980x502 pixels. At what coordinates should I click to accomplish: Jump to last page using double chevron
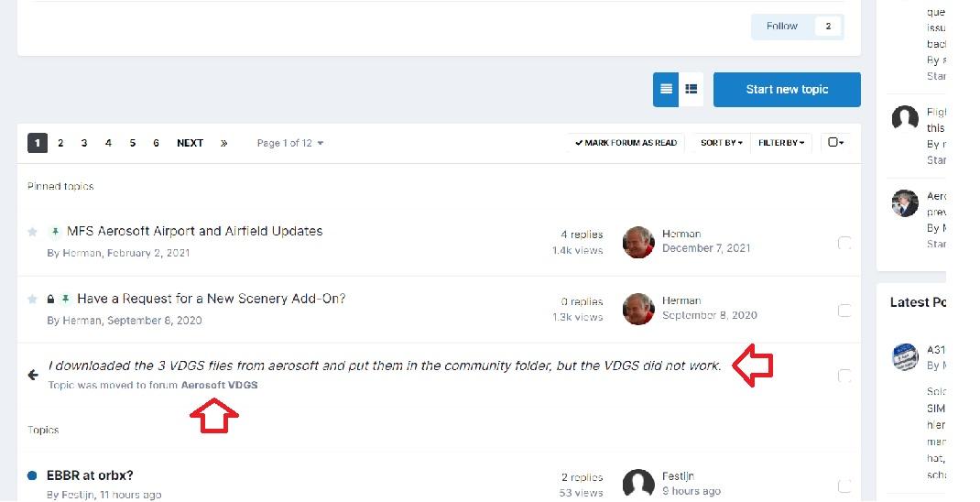tap(223, 143)
